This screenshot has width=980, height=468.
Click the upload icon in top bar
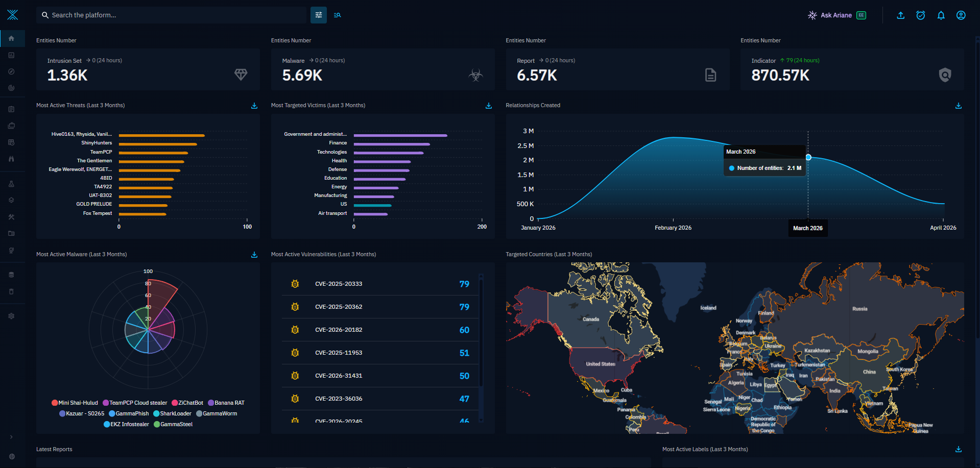(901, 15)
